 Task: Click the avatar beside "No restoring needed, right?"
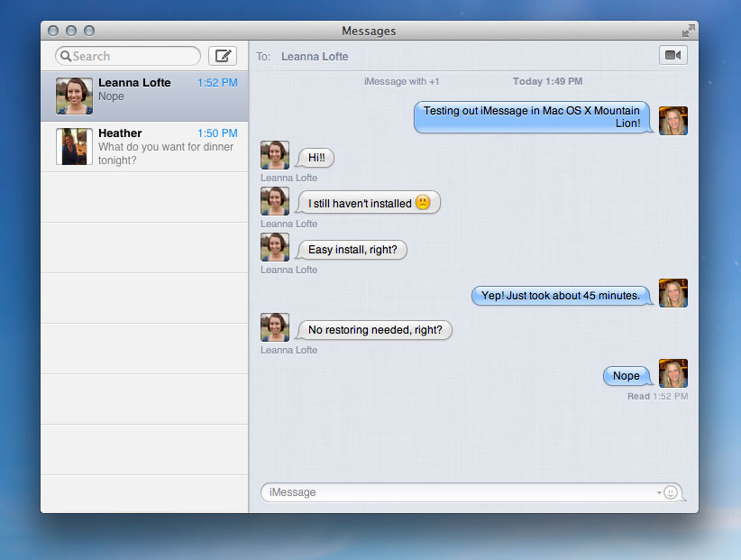pyautogui.click(x=275, y=327)
